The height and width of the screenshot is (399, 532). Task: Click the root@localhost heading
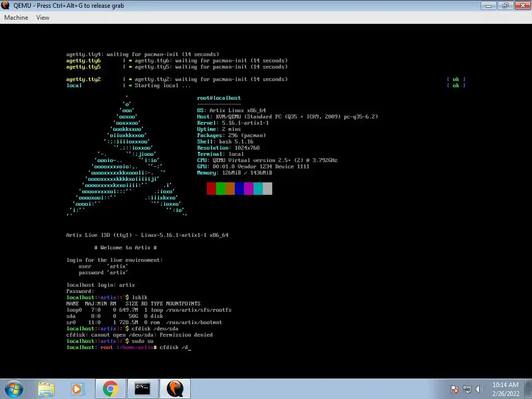[x=219, y=98]
